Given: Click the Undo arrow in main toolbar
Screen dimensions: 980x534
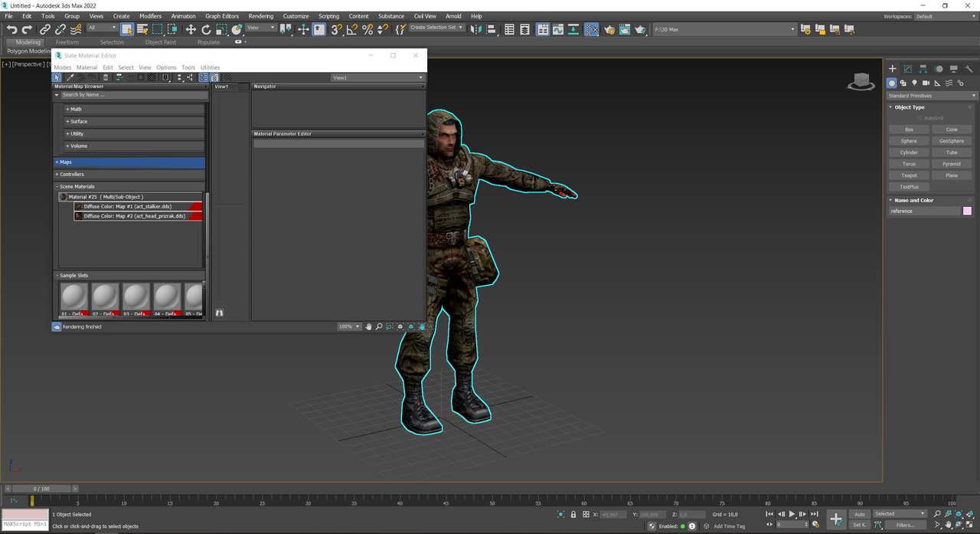Looking at the screenshot, I should coord(11,29).
